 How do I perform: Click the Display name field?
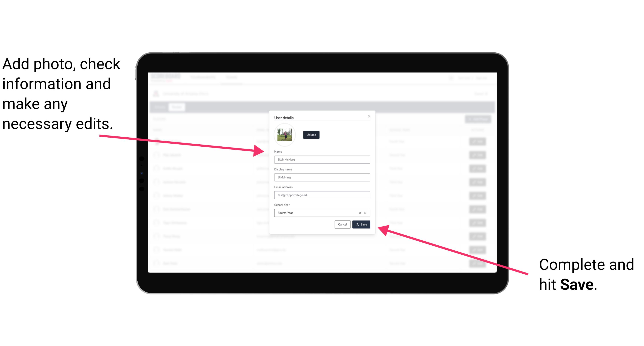click(x=322, y=177)
